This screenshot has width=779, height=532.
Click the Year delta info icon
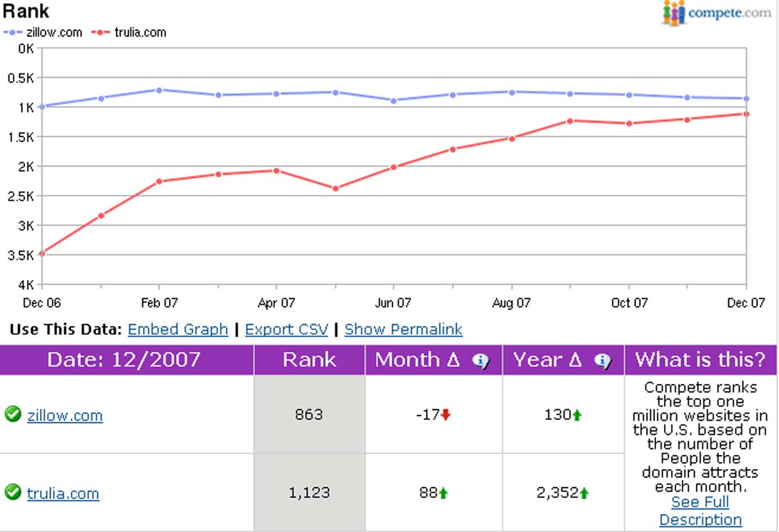[602, 361]
